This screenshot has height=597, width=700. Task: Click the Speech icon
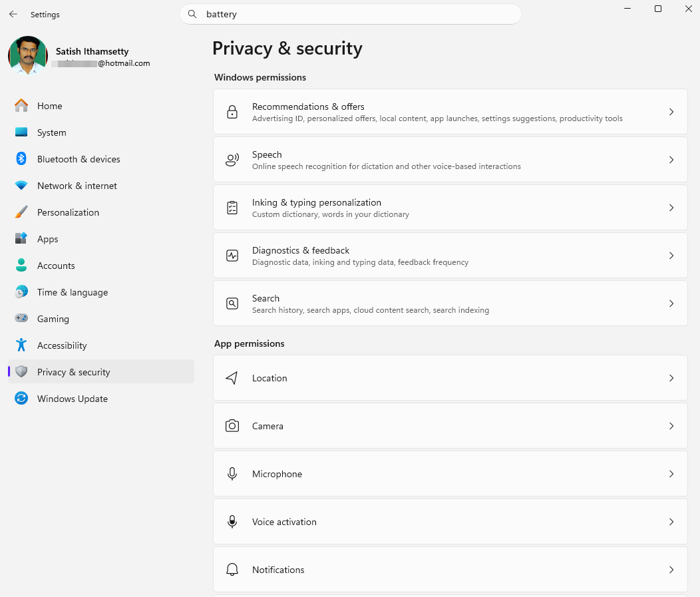coord(232,160)
